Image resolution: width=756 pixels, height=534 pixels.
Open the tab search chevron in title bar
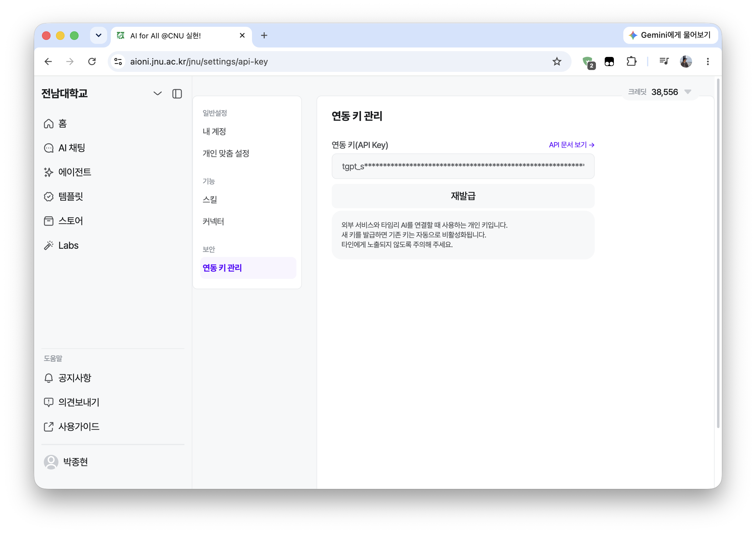[x=98, y=35]
